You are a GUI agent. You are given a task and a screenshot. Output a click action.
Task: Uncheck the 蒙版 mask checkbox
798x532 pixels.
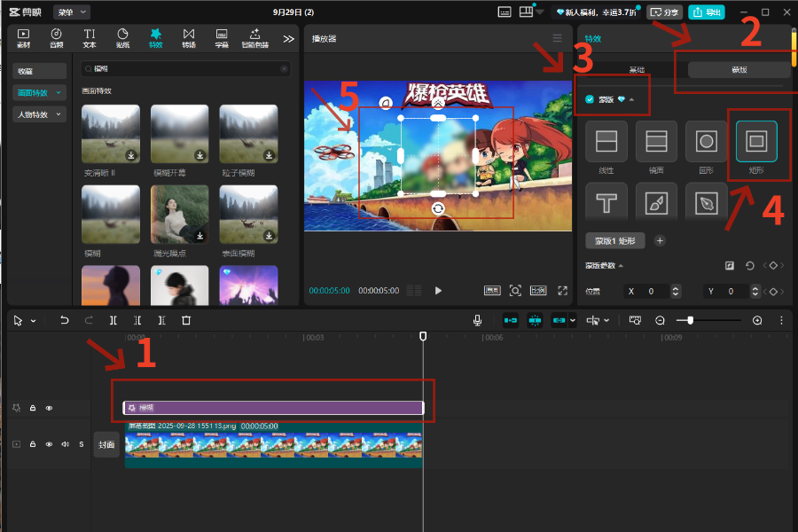591,99
